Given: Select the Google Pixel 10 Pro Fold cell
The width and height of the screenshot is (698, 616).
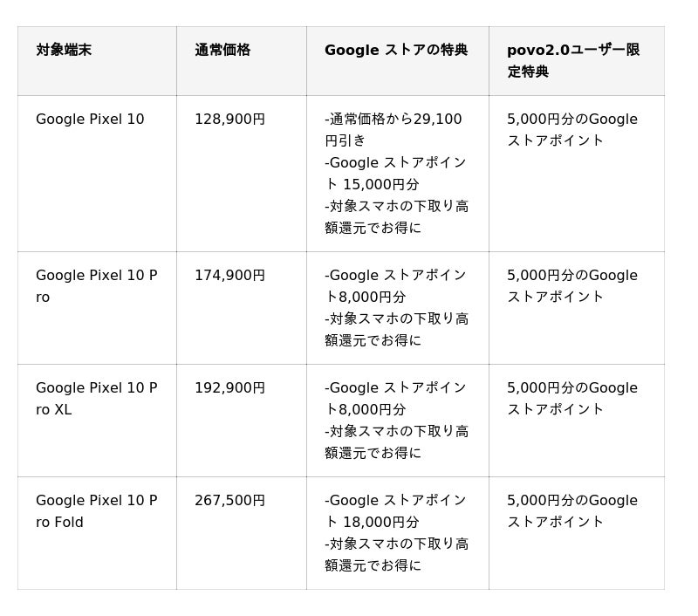Looking at the screenshot, I should pyautogui.click(x=96, y=511).
